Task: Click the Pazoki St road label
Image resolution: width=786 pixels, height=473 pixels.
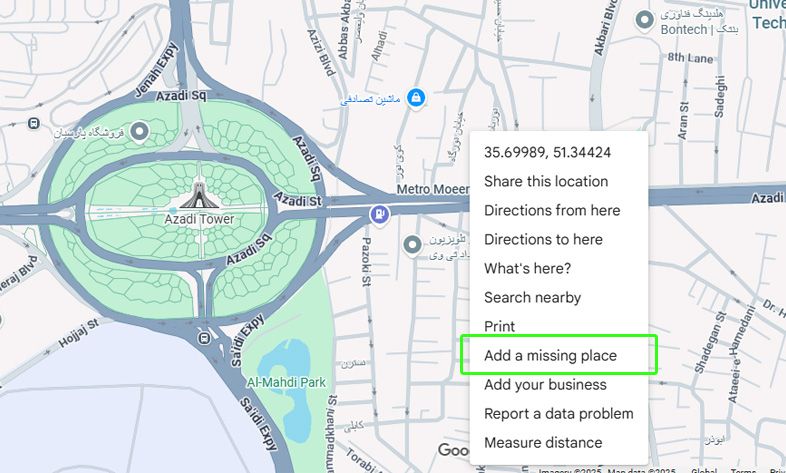Action: (366, 262)
